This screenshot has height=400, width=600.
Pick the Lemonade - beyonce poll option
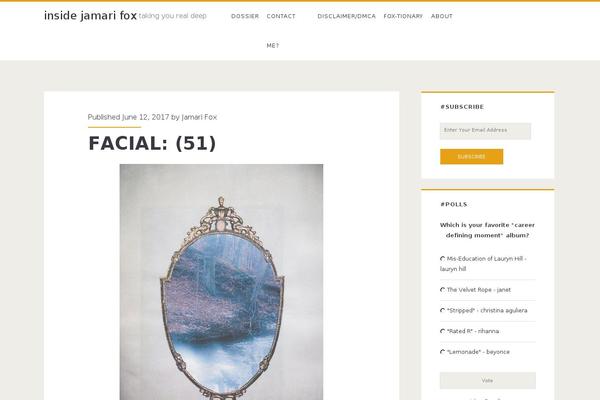pos(443,352)
